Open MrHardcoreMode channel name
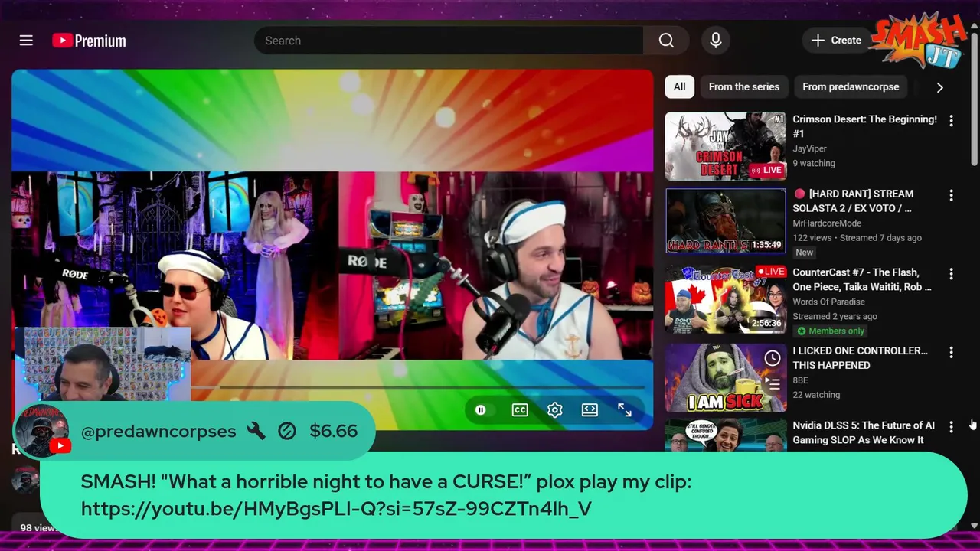This screenshot has width=980, height=551. (827, 223)
